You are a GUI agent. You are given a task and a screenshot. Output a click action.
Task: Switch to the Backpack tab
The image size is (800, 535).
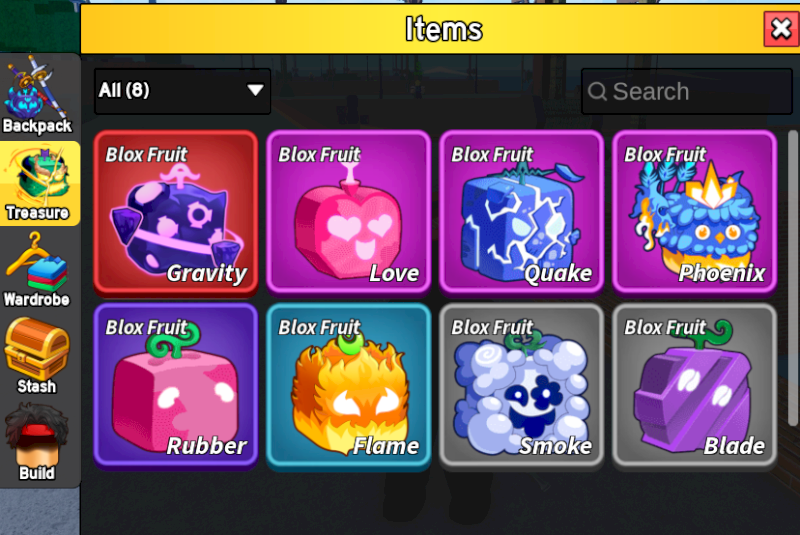[x=38, y=95]
